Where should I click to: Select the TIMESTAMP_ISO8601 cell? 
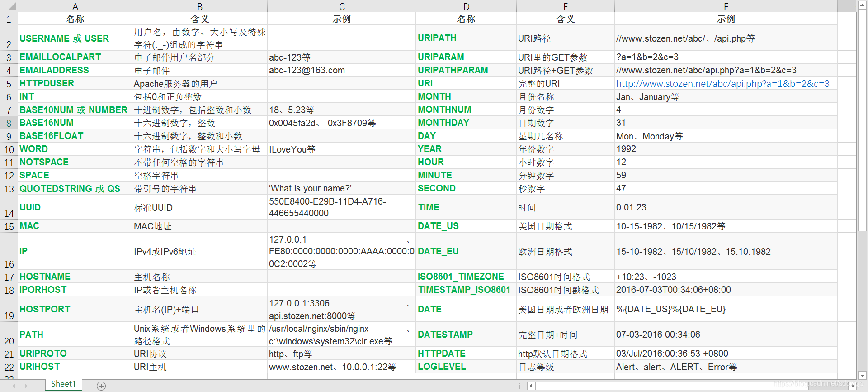tap(466, 290)
